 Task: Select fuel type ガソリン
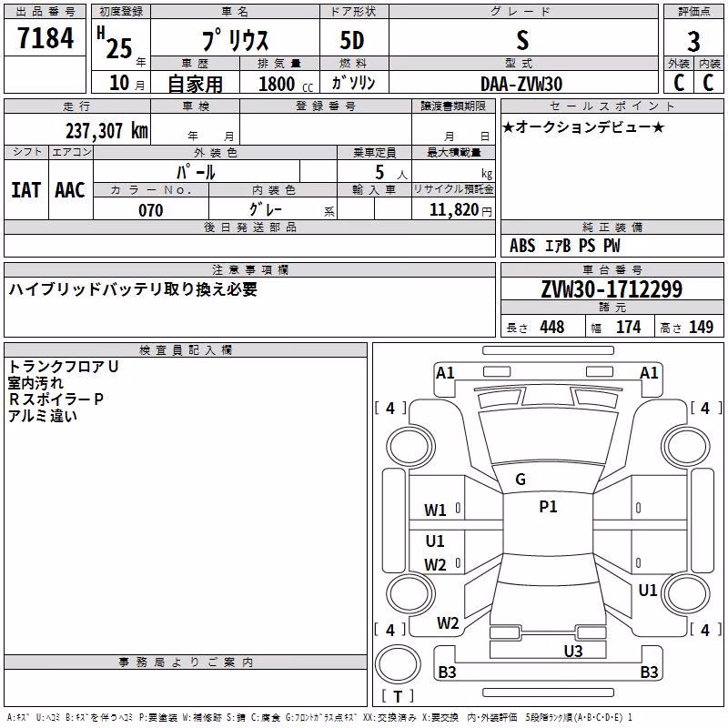353,83
